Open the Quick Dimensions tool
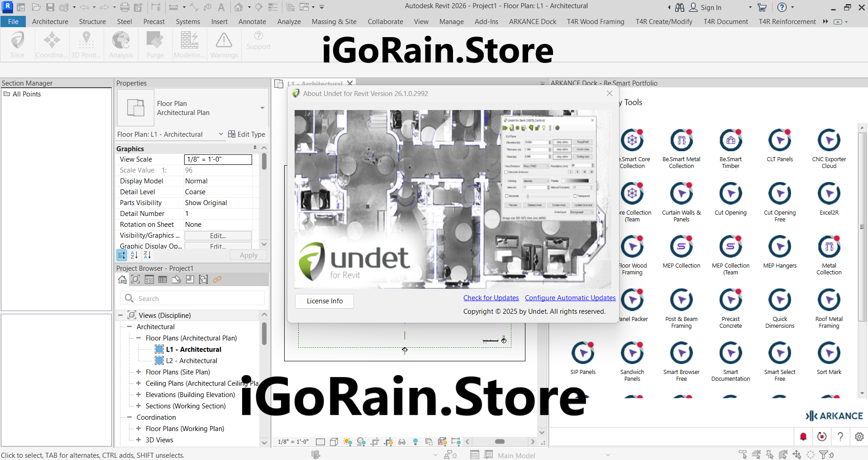This screenshot has width=868, height=460. pyautogui.click(x=779, y=300)
